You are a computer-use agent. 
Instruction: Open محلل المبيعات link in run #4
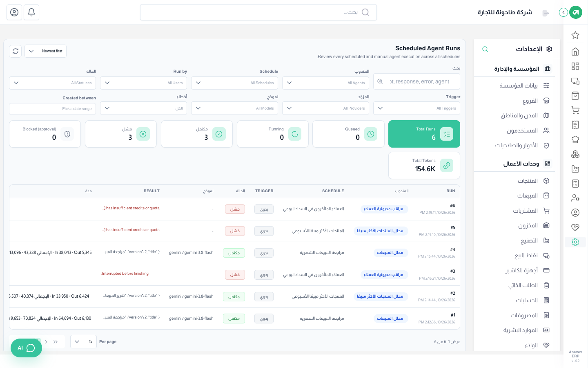[390, 253]
